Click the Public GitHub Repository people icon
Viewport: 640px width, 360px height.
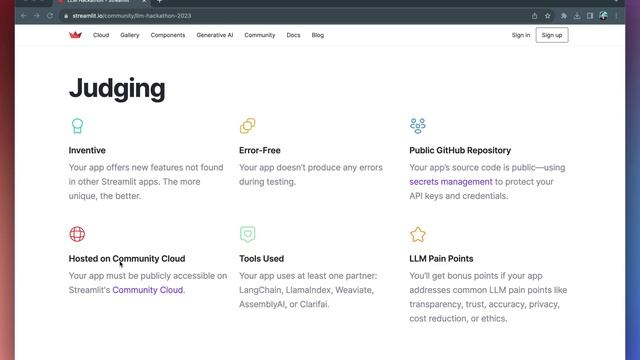coord(418,126)
